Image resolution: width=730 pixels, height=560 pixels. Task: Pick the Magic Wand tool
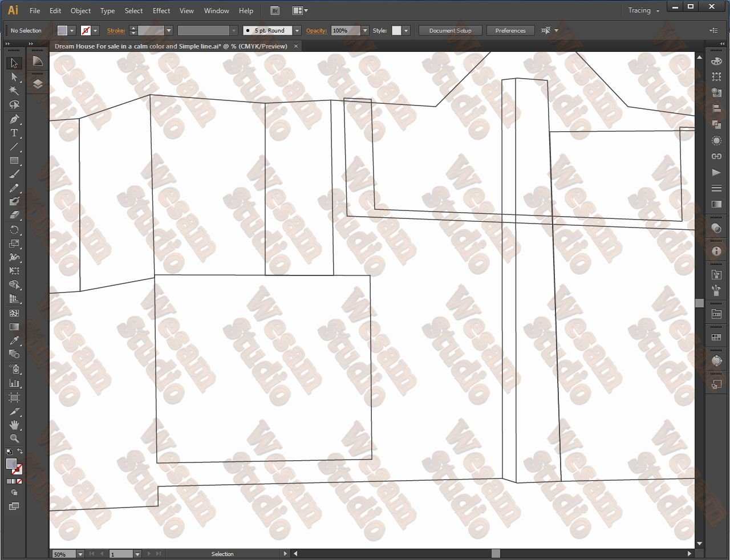pyautogui.click(x=14, y=91)
